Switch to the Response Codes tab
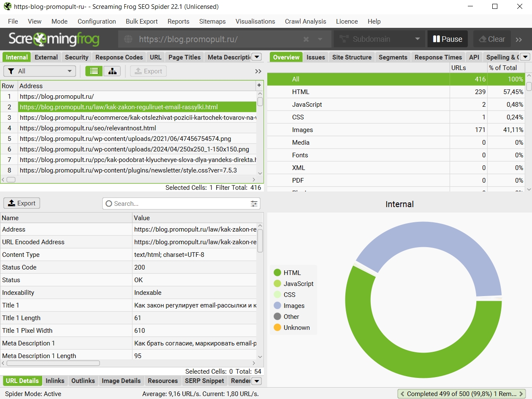 [x=119, y=57]
